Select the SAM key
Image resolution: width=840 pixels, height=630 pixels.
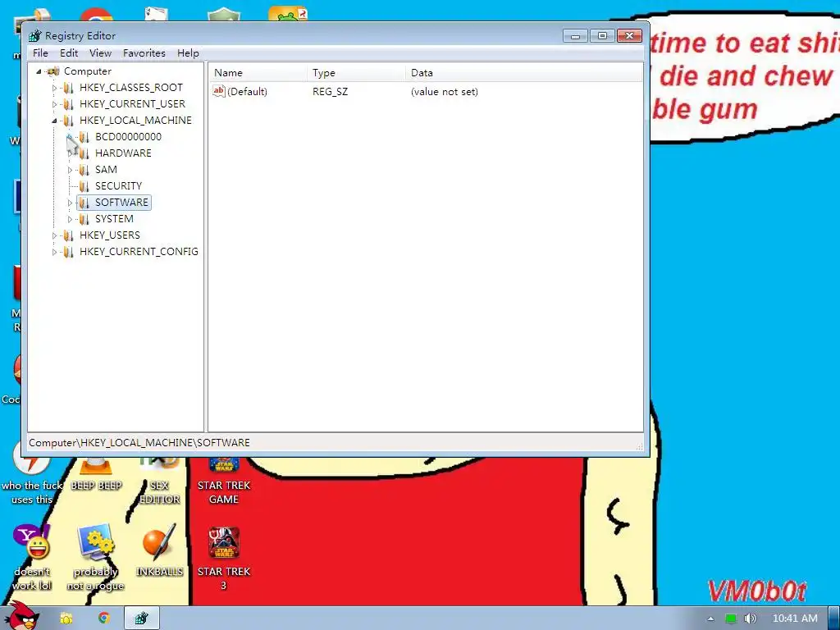coord(106,169)
